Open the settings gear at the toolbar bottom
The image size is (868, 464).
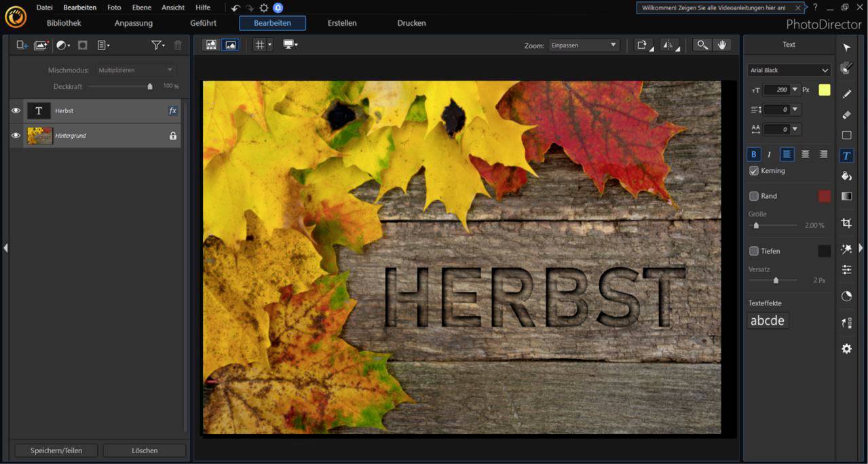[846, 349]
